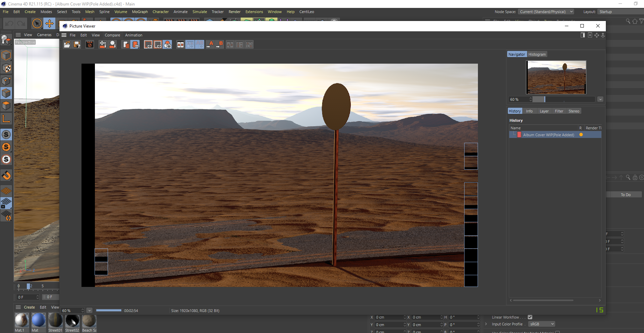Open the Compare menu in Picture Viewer

[x=112, y=35]
